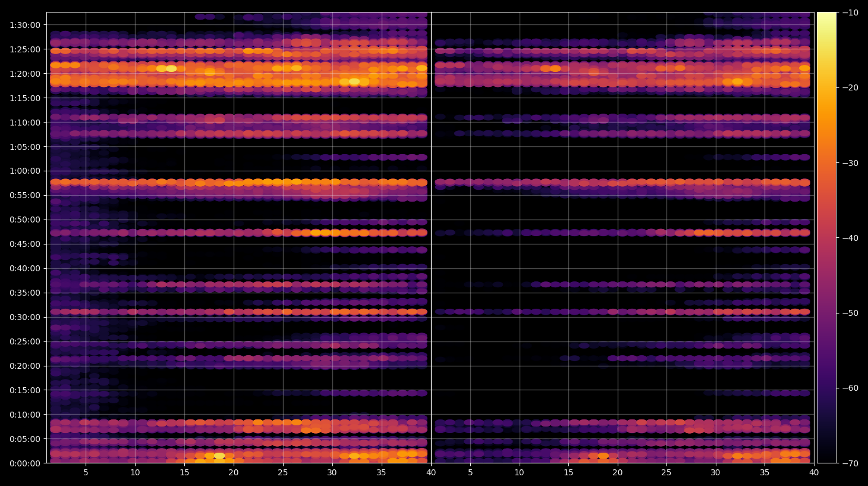Select the 0:40:00 time label
This screenshot has height=486, width=868.
point(25,269)
